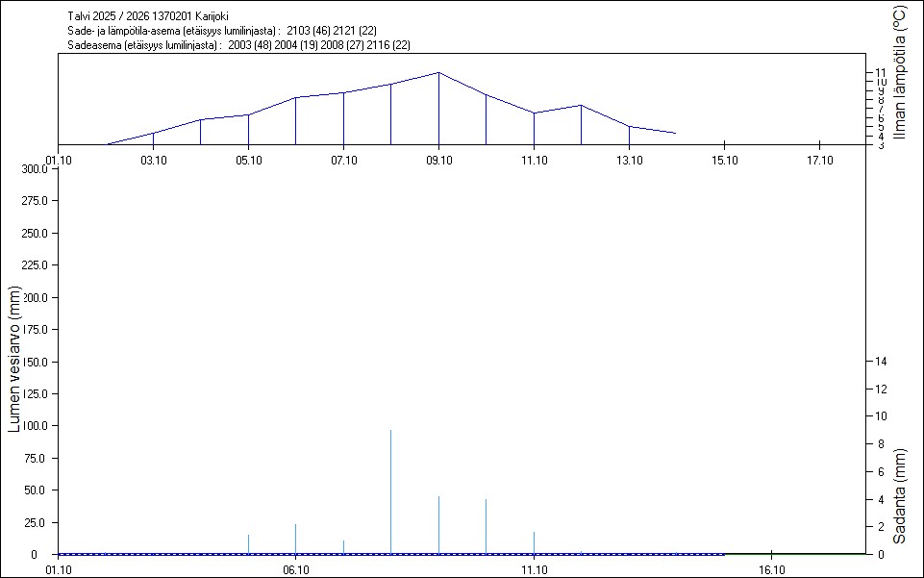Click the 03.10 date label on upper chart
Image resolution: width=924 pixels, height=578 pixels.
153,160
